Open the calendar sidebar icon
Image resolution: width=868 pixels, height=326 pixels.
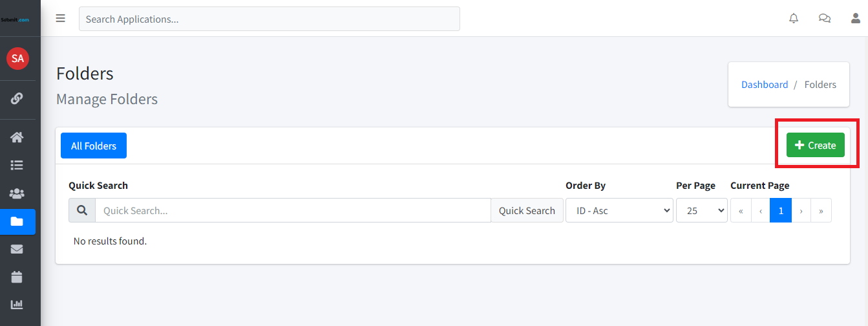(17, 277)
